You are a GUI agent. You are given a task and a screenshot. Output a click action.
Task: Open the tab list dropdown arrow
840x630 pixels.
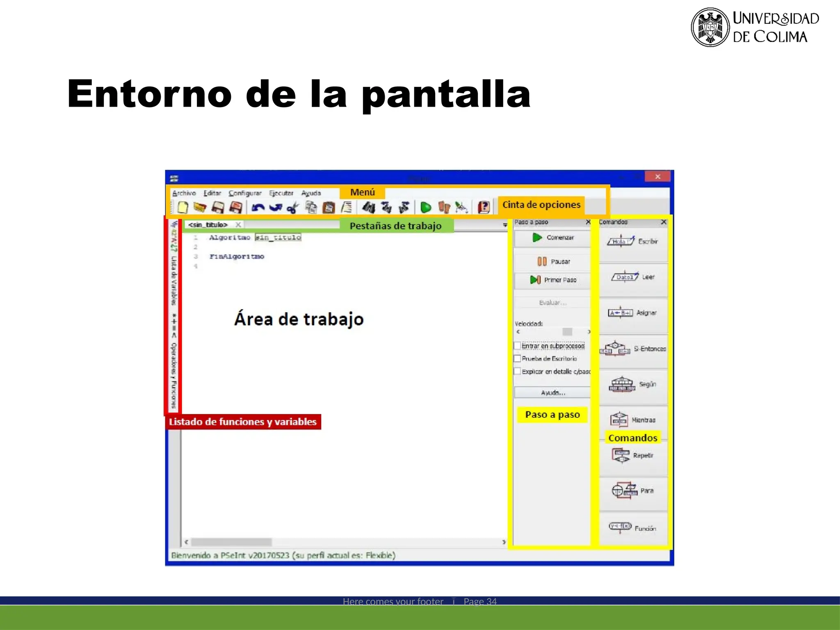(x=505, y=225)
